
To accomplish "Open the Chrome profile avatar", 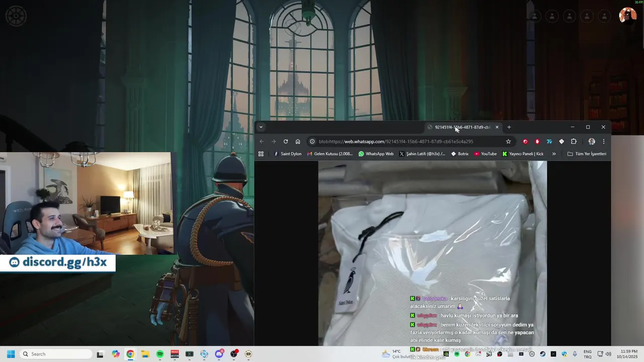I will [592, 141].
